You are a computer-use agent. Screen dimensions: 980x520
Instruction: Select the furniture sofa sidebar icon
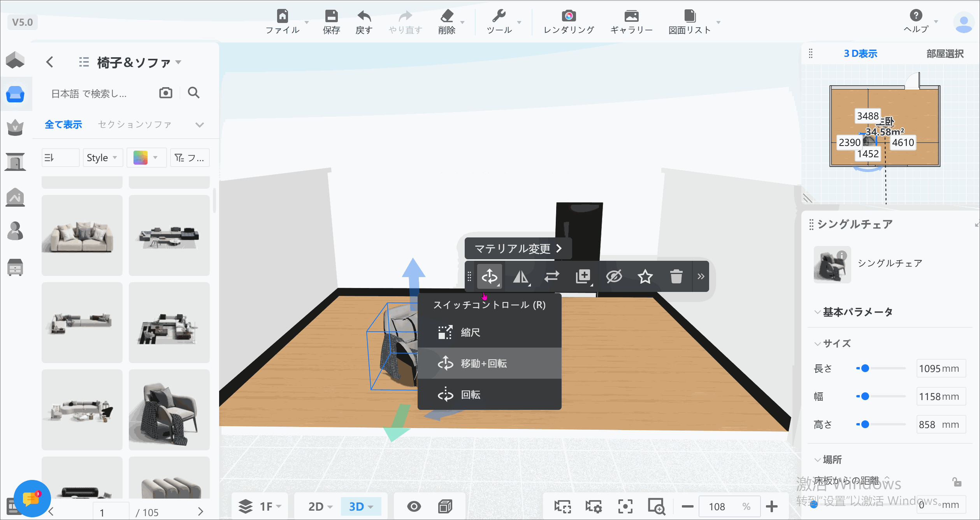[x=15, y=94]
